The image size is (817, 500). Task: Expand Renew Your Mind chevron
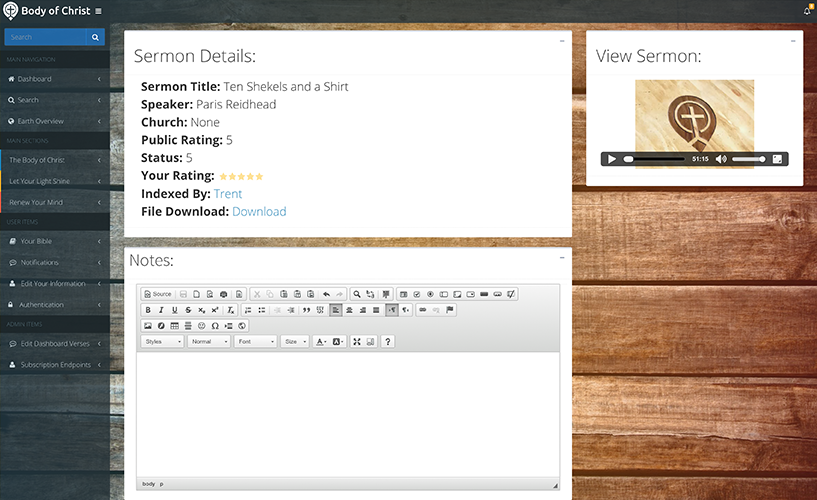coord(99,202)
